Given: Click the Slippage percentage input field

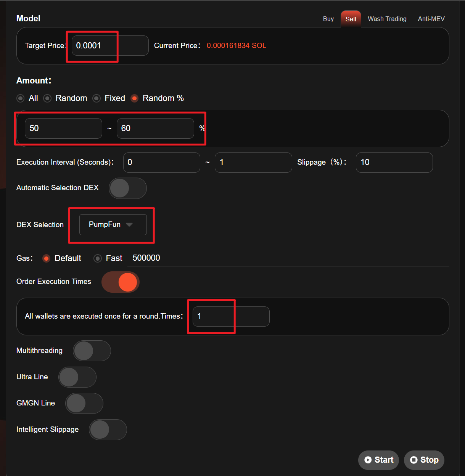Looking at the screenshot, I should [x=394, y=162].
